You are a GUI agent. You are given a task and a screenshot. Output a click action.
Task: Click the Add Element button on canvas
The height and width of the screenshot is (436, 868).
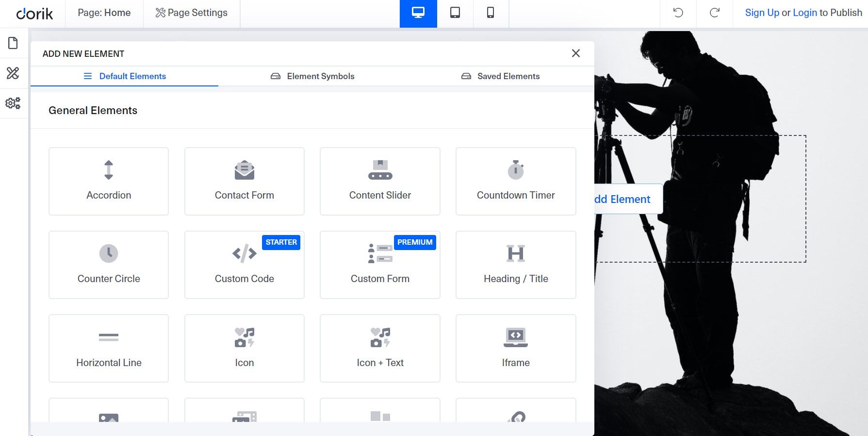[629, 199]
